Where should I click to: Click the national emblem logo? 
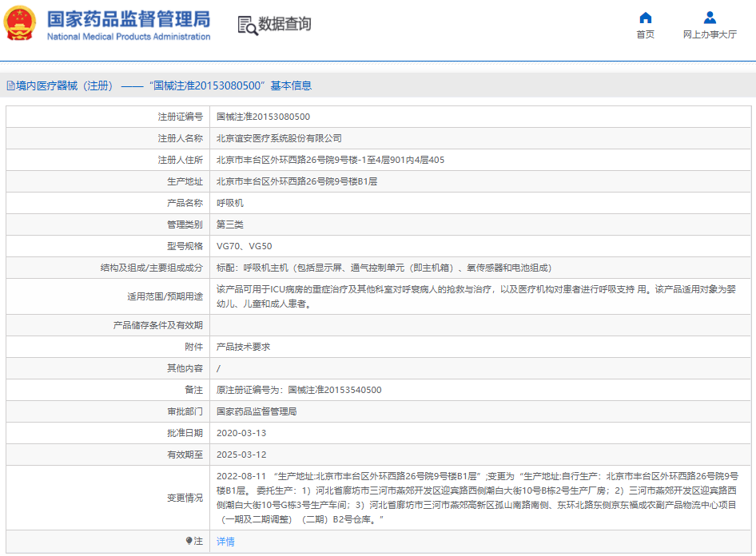click(20, 22)
